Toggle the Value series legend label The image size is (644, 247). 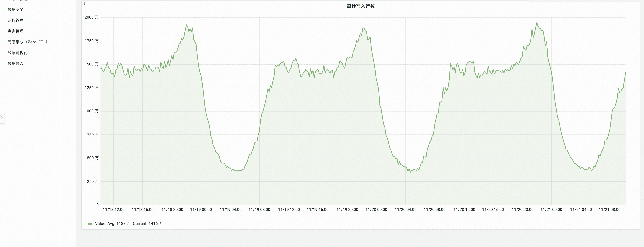pos(100,224)
